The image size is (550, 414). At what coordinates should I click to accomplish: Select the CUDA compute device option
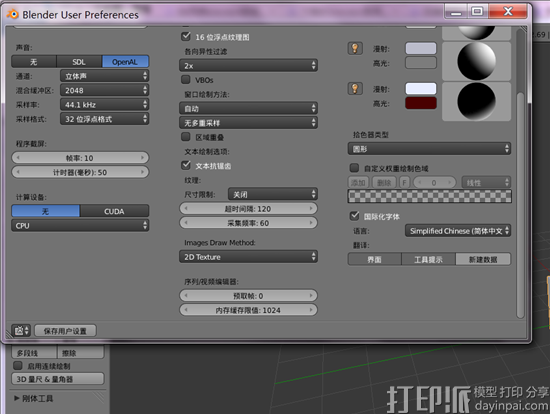(x=114, y=211)
